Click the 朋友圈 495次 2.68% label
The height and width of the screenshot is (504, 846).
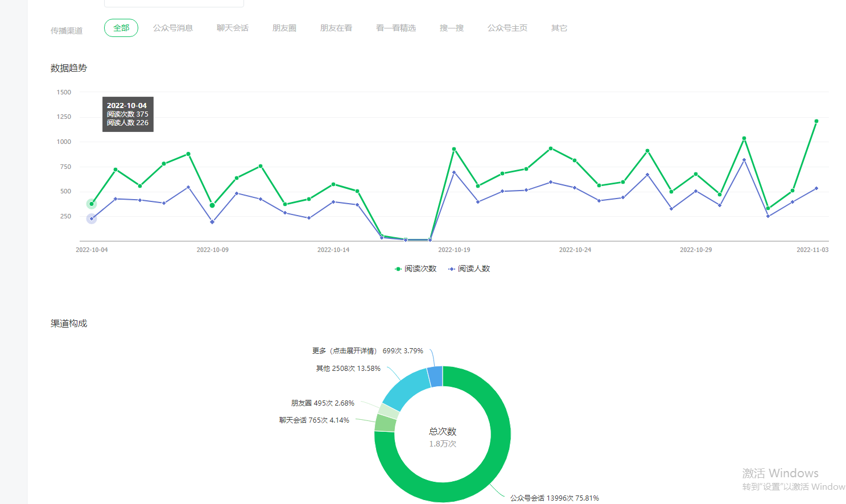tap(323, 403)
